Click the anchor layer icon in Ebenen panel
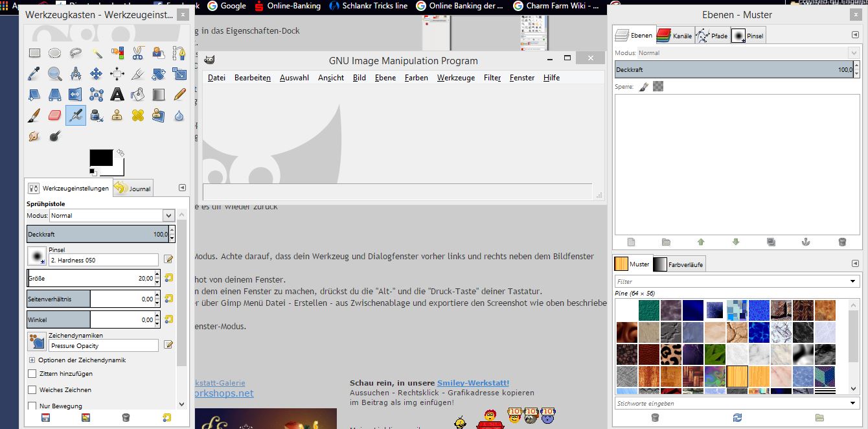Screen dimensions: 868x429 (806, 242)
